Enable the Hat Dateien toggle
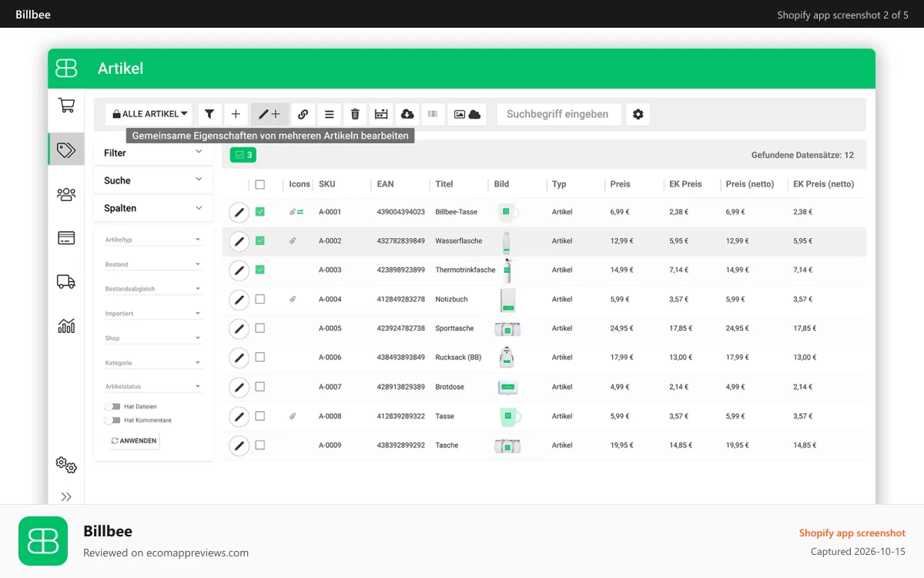 (x=112, y=406)
